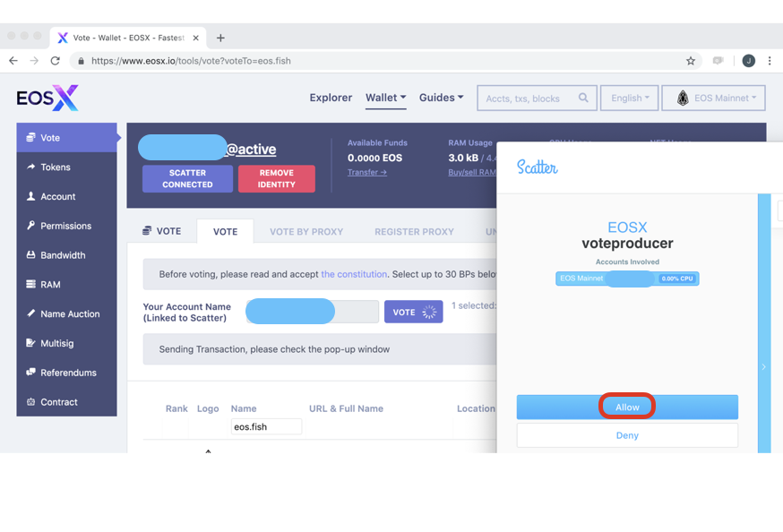This screenshot has width=783, height=532.
Task: Open a new browser tab with plus
Action: (x=220, y=38)
